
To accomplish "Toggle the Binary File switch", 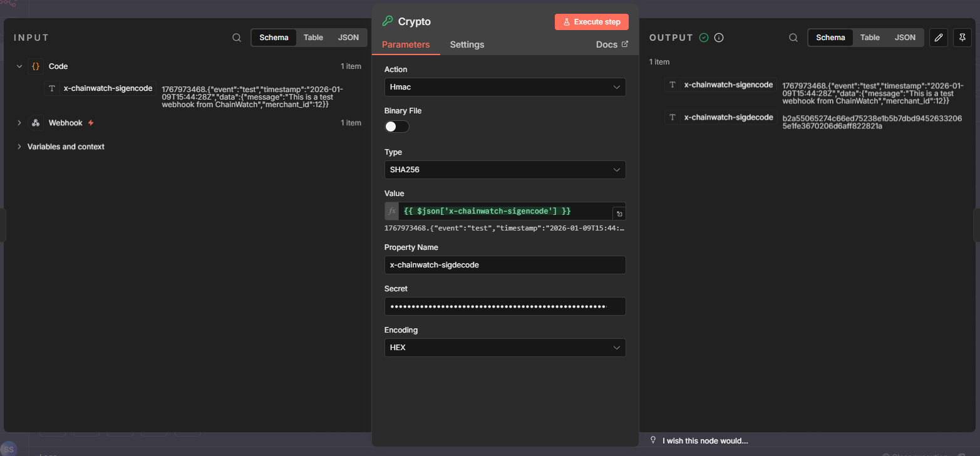I will click(396, 127).
